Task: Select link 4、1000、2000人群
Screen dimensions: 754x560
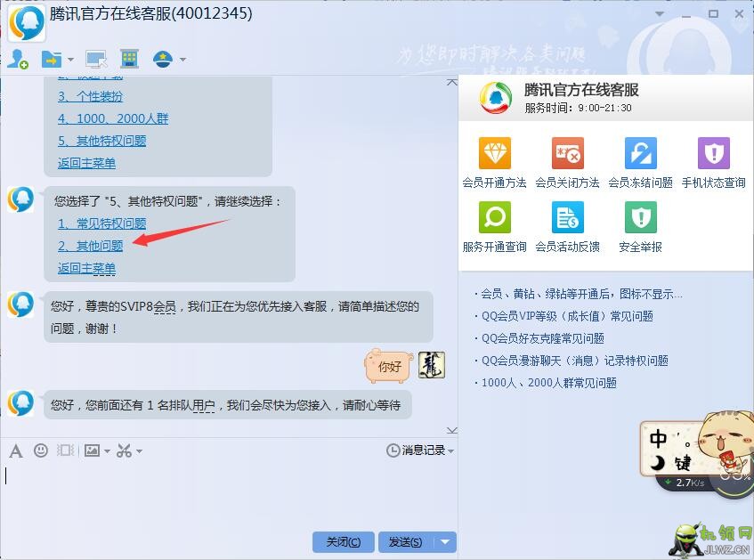Action: tap(113, 118)
